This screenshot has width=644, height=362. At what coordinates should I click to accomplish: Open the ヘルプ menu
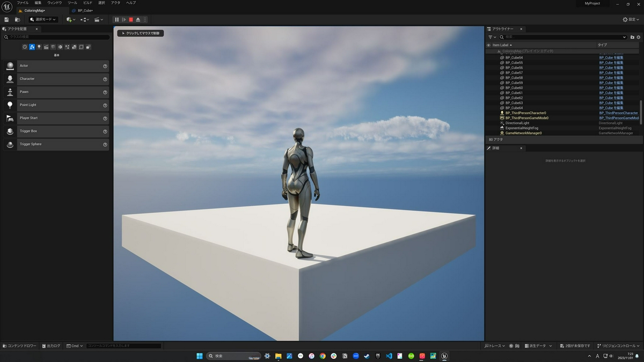131,3
